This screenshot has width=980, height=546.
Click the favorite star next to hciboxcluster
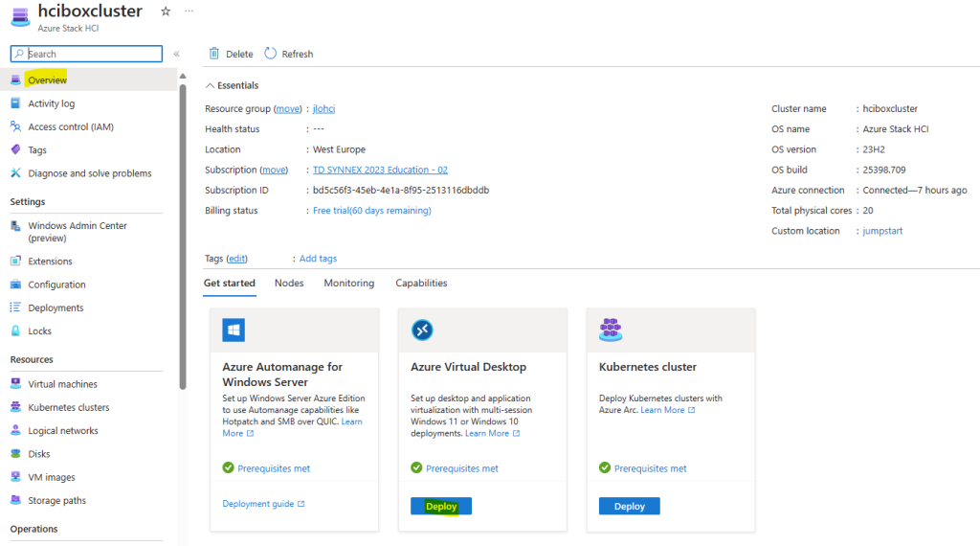[166, 11]
